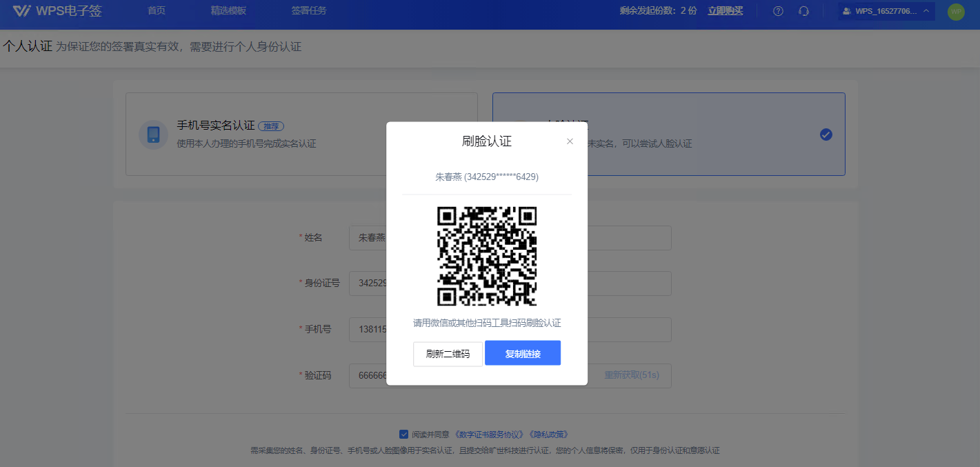
Task: Click the 身份证号 input field
Action: click(x=510, y=284)
